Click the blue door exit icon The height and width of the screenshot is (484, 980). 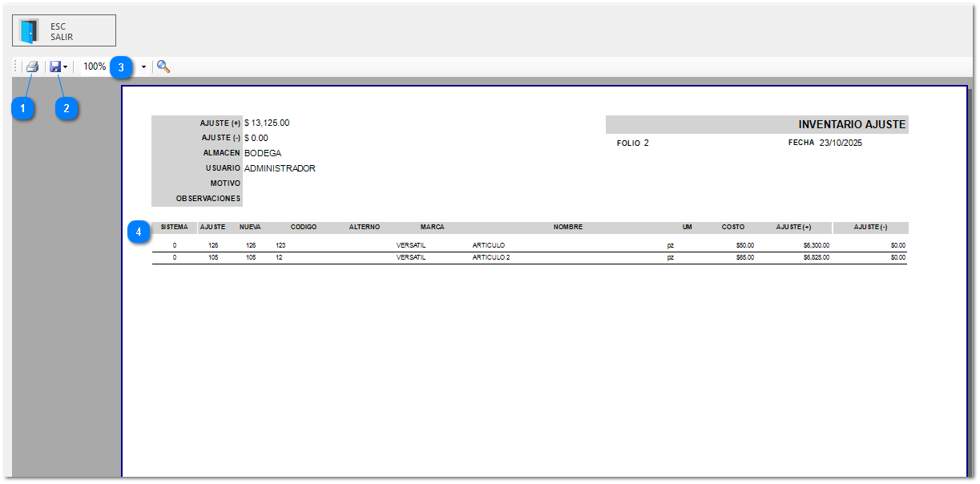[30, 31]
